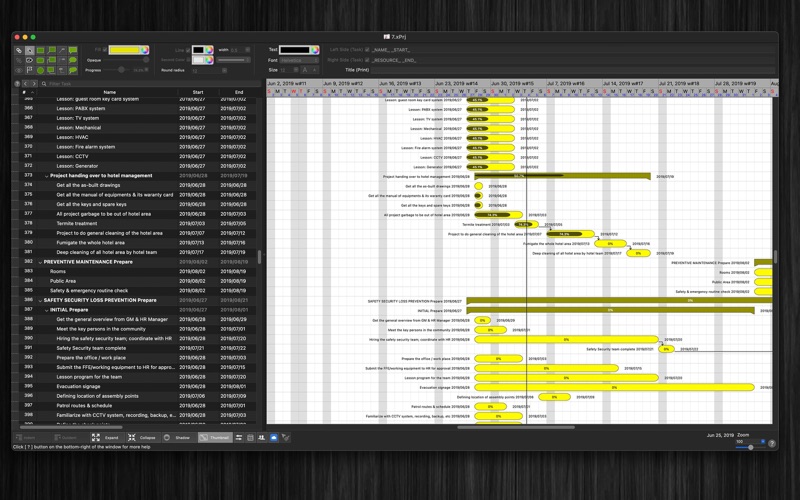This screenshot has height=500, width=800.
Task: Click the Round radius stepper
Action: 224,70
